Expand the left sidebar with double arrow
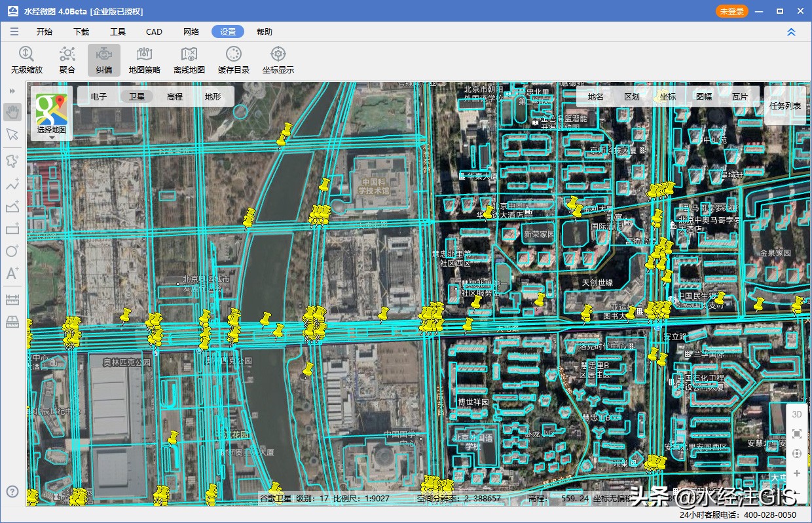 (12, 91)
